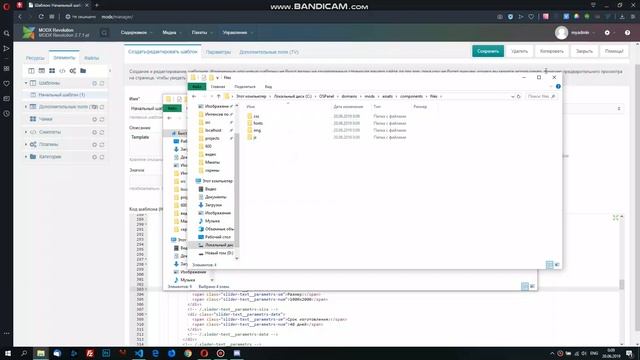This screenshot has height=360, width=640.
Task: Click the Explorer help icon in front window
Action: (558, 87)
